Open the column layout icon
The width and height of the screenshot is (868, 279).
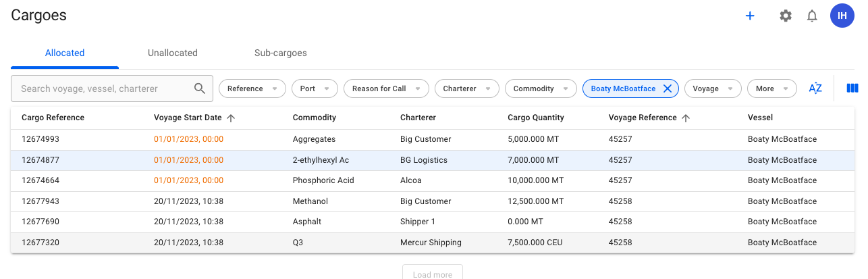tap(852, 88)
